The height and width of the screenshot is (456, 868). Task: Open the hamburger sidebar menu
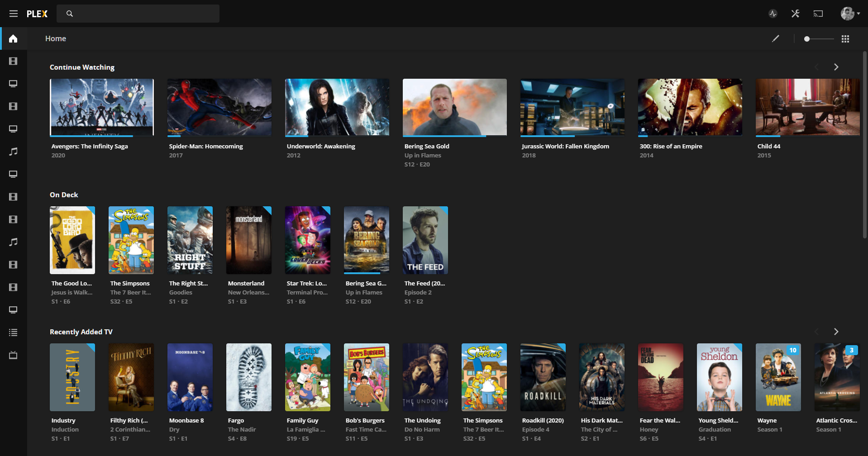14,14
